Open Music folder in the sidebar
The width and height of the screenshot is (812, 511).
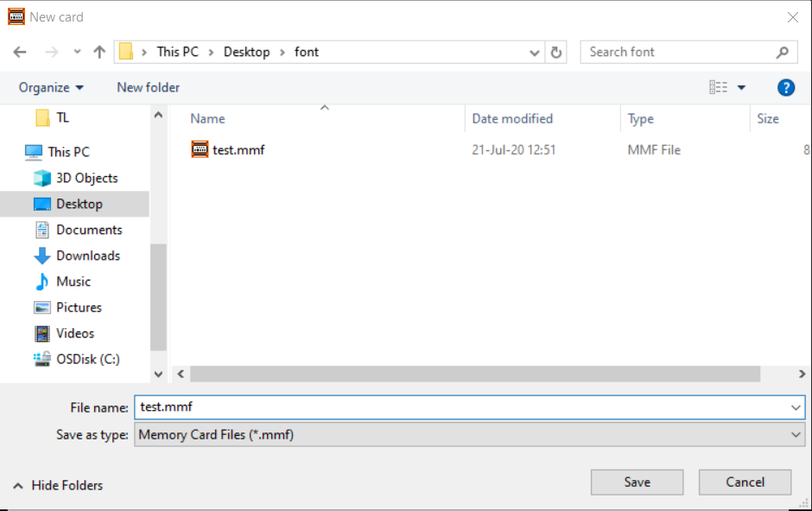pos(73,281)
